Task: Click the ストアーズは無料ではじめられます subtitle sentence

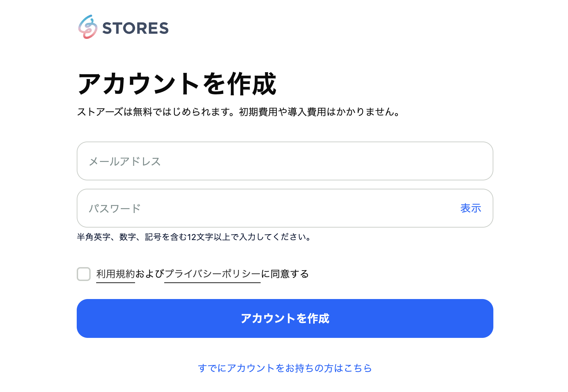Action: click(x=156, y=112)
